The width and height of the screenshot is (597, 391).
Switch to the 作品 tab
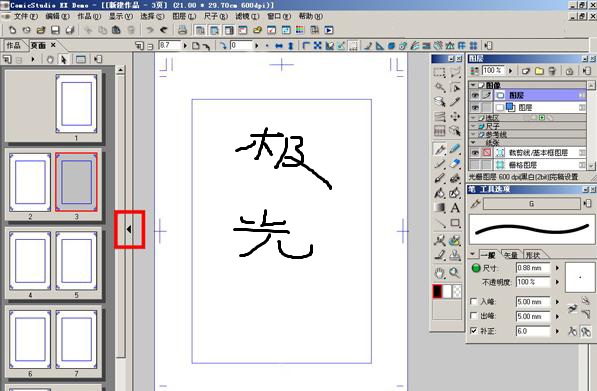[13, 45]
